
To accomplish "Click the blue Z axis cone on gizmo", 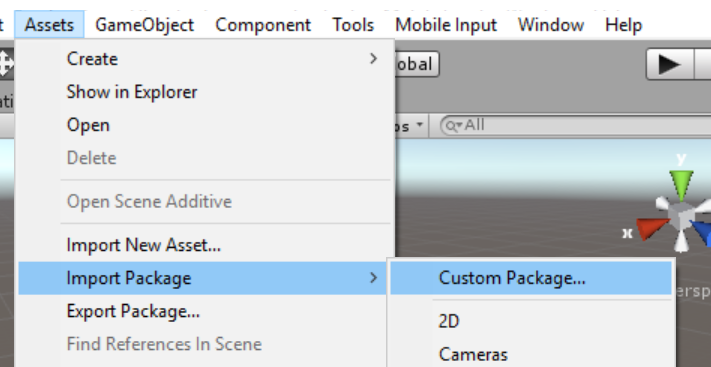I will click(x=702, y=232).
